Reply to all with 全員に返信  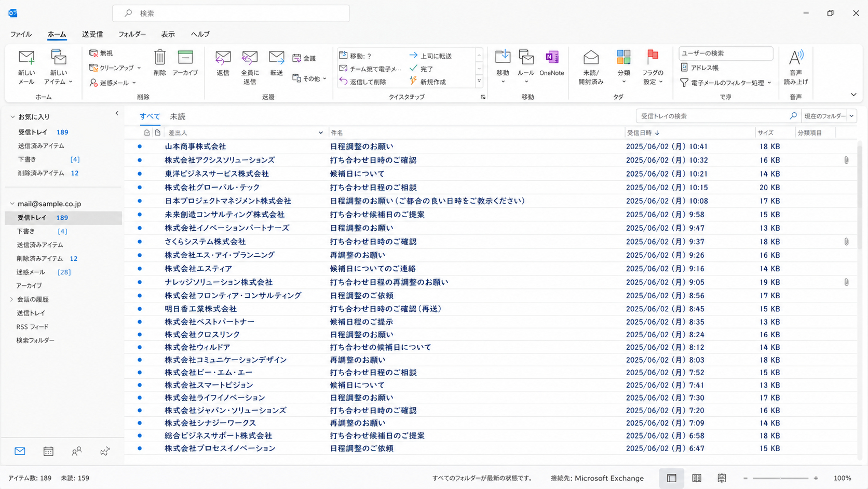coord(250,68)
